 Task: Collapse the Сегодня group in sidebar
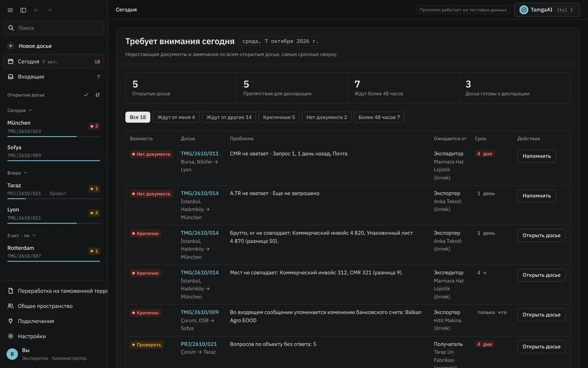coord(20,110)
